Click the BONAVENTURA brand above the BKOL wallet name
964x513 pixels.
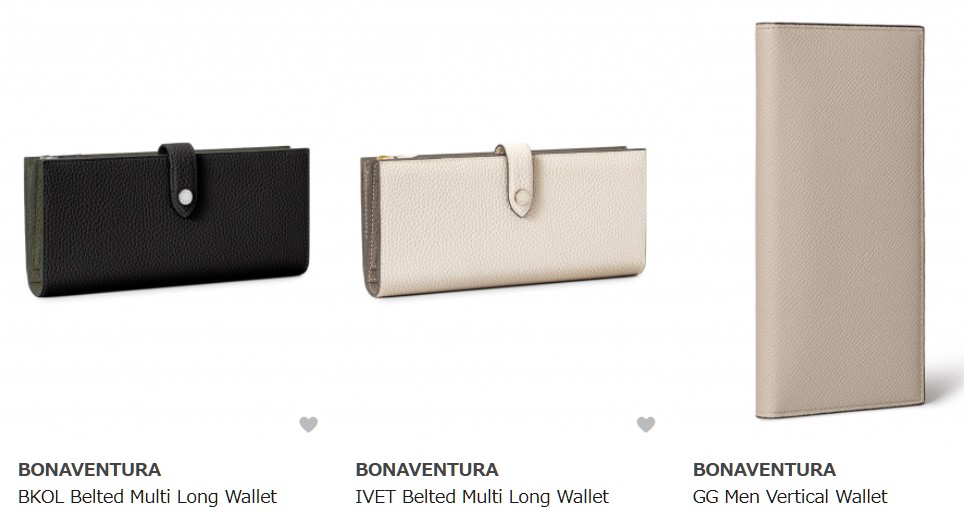[x=89, y=469]
